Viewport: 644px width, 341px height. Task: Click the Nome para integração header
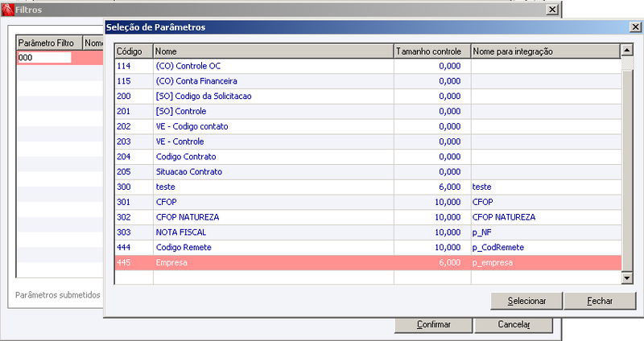546,51
